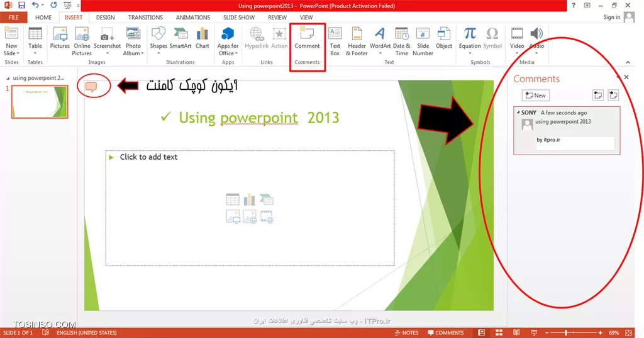Open the Shapes gallery
Viewport: 644px width, 338px height.
point(158,38)
